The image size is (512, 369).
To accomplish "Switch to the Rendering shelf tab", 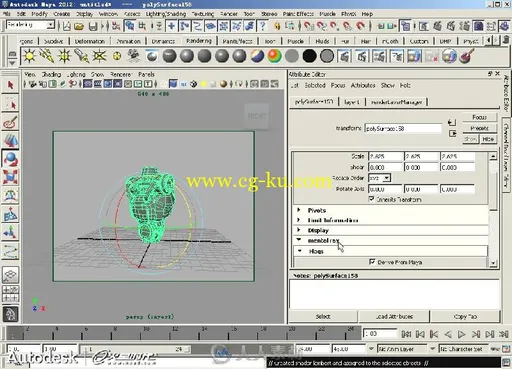I will pyautogui.click(x=199, y=41).
